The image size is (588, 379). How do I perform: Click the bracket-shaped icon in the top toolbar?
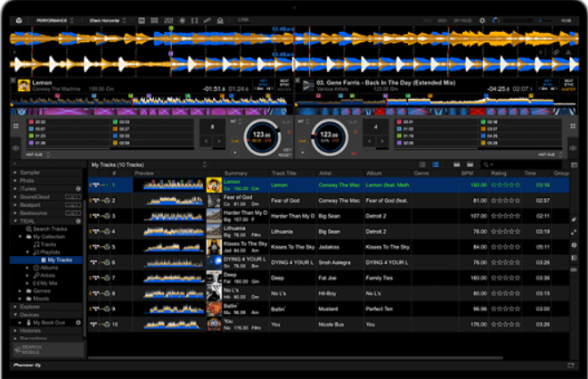194,21
